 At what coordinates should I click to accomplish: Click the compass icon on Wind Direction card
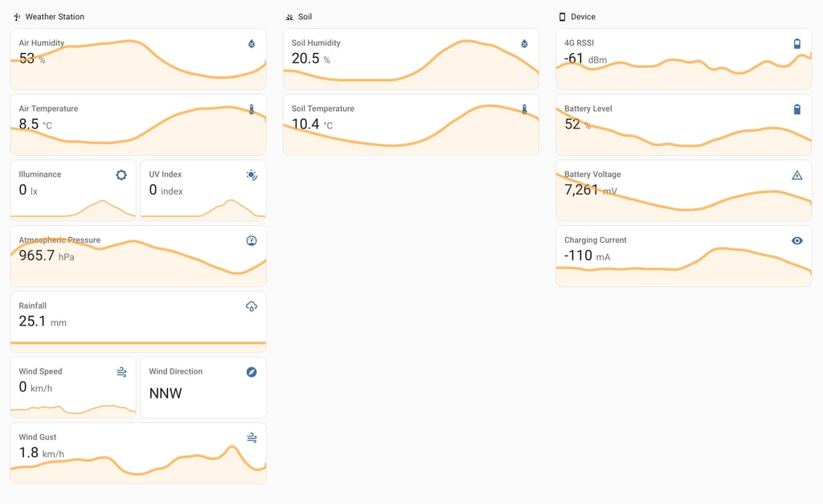pyautogui.click(x=251, y=372)
